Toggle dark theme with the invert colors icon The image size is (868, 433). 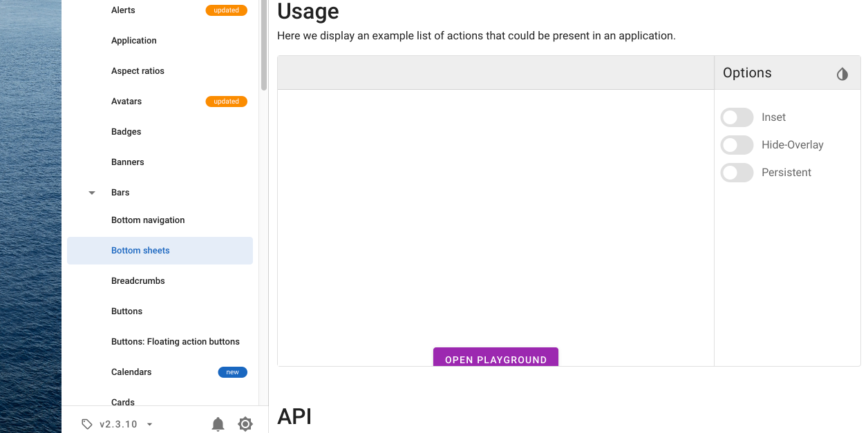842,73
